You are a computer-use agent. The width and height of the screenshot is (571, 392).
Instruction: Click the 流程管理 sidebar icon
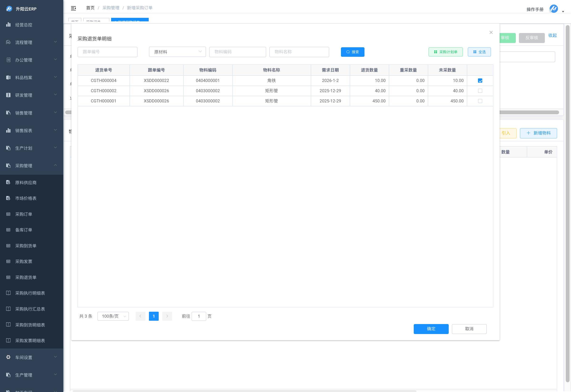coord(8,42)
